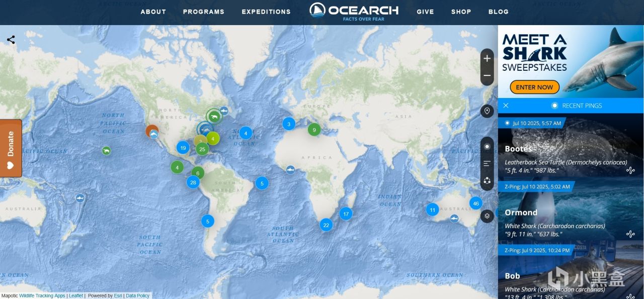
Task: Select the dolphin marker near California
Action: click(x=154, y=134)
